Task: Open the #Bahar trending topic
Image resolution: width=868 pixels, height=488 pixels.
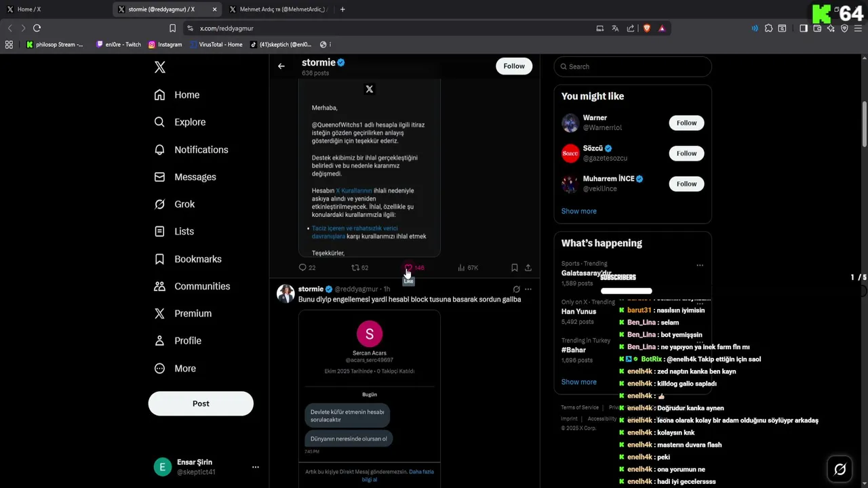Action: [574, 350]
